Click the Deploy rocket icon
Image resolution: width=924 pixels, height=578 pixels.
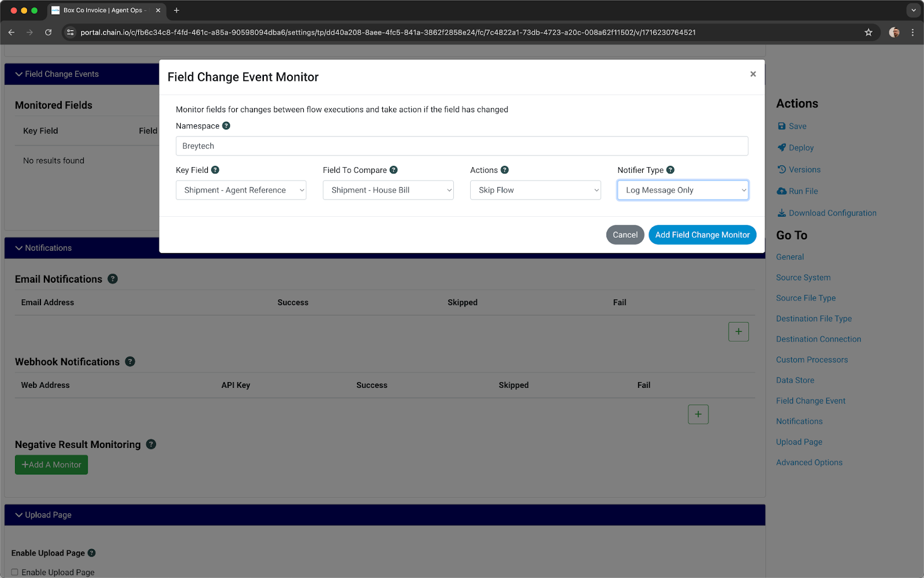[781, 147]
